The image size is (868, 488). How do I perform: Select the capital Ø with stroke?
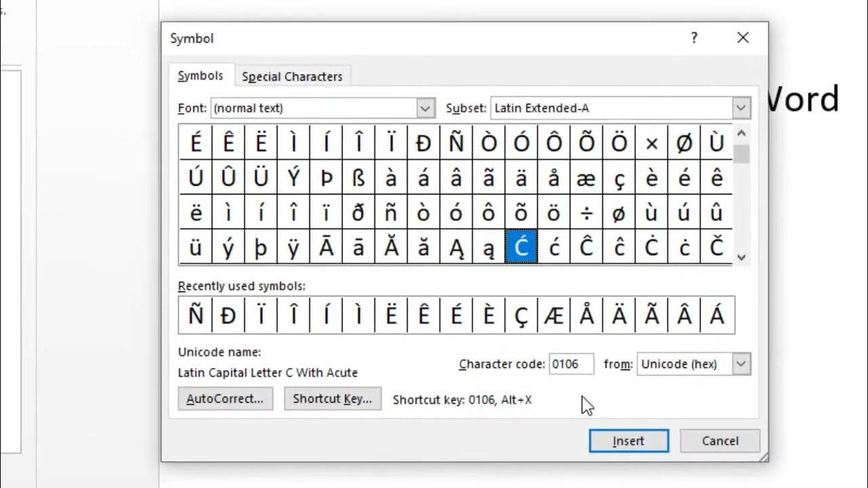tap(684, 143)
